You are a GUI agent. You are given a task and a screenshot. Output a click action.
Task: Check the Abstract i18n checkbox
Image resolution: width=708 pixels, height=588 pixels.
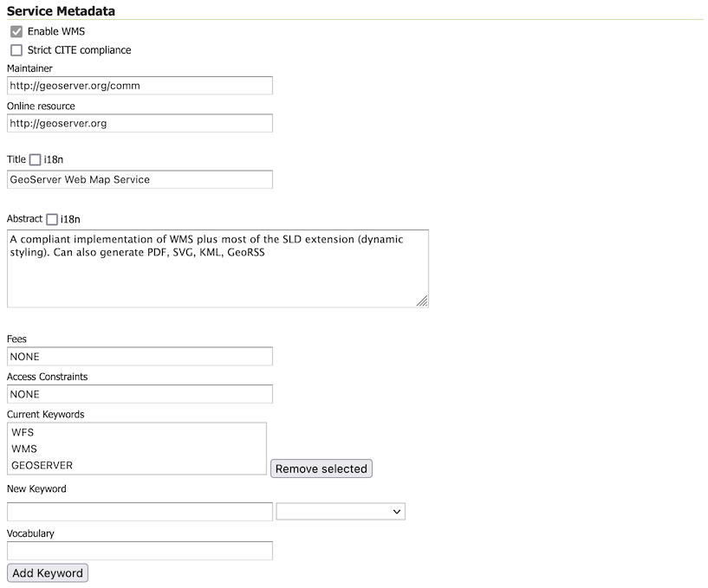[x=52, y=219]
